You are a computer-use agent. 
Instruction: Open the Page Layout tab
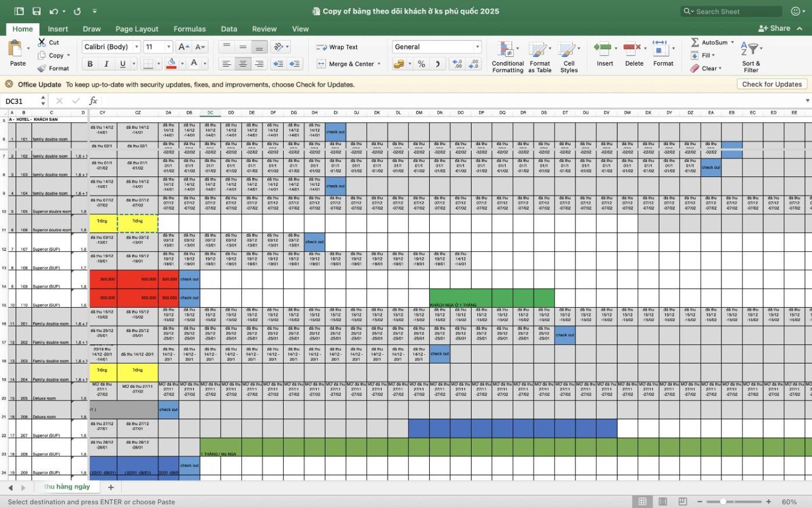pyautogui.click(x=137, y=29)
